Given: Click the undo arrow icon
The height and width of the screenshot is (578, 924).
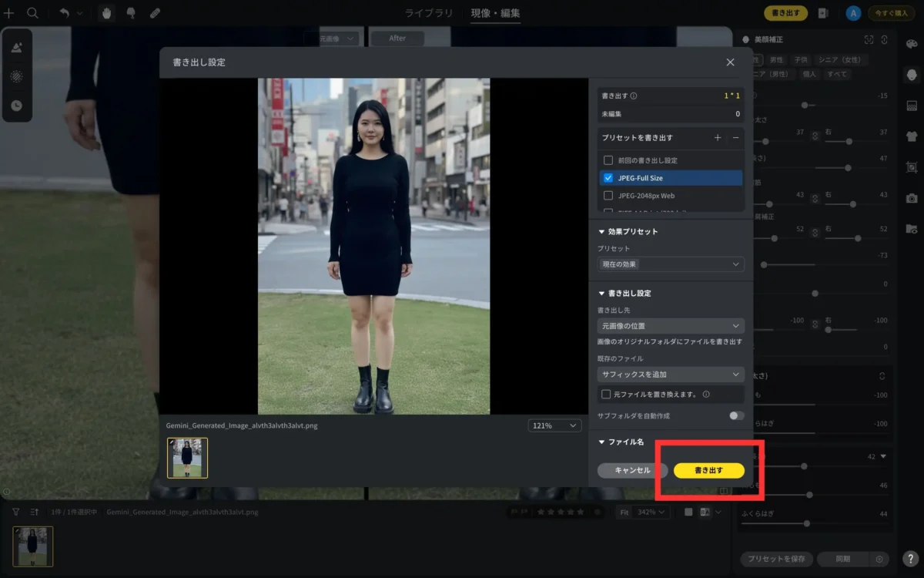Looking at the screenshot, I should click(x=64, y=13).
